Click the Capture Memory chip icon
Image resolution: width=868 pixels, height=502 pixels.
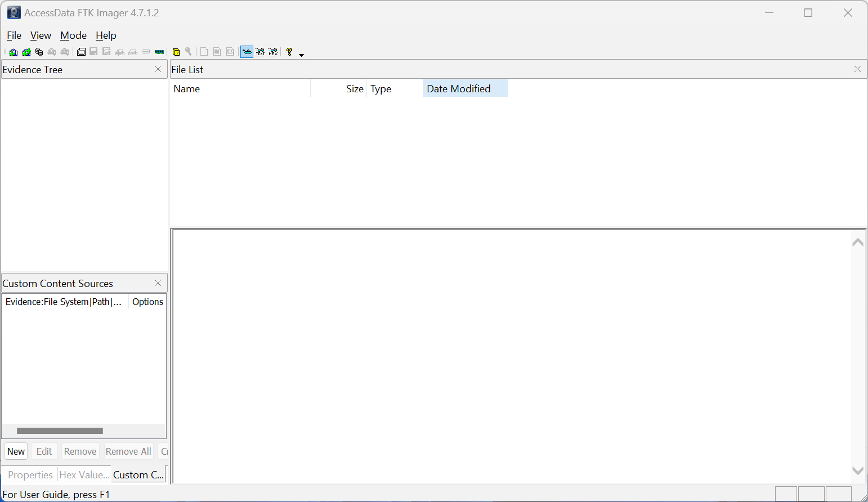click(159, 52)
